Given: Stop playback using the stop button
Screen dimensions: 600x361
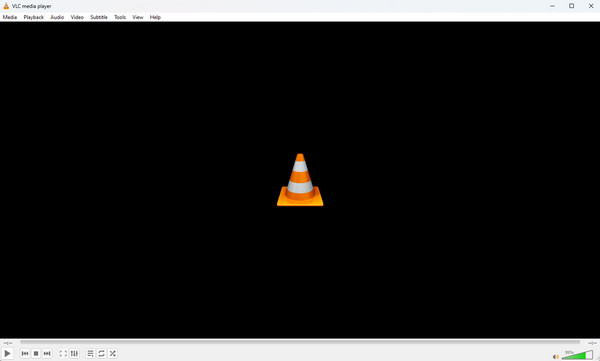Looking at the screenshot, I should [36, 353].
